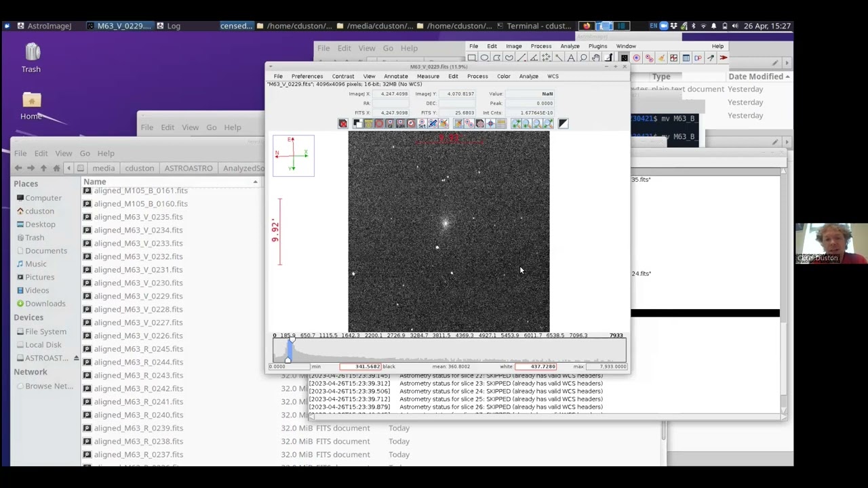Viewport: 868px width, 488px height.
Task: Click the black level value field 341.5682
Action: point(360,367)
